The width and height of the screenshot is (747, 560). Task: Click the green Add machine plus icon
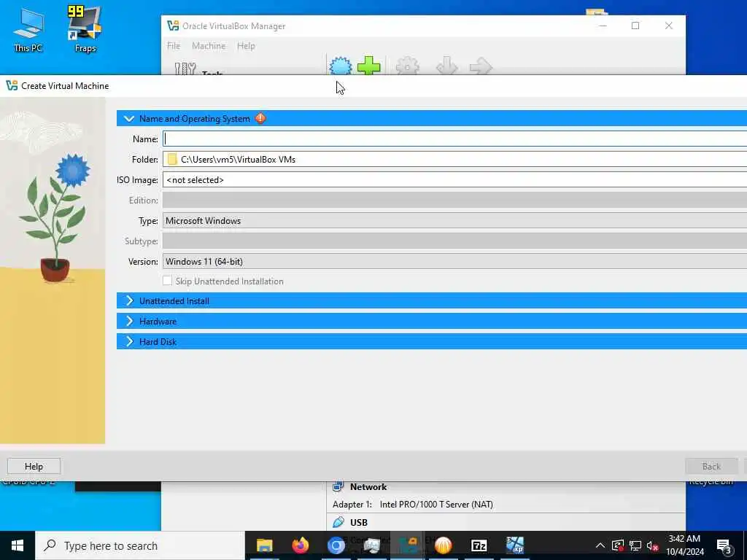coord(368,66)
